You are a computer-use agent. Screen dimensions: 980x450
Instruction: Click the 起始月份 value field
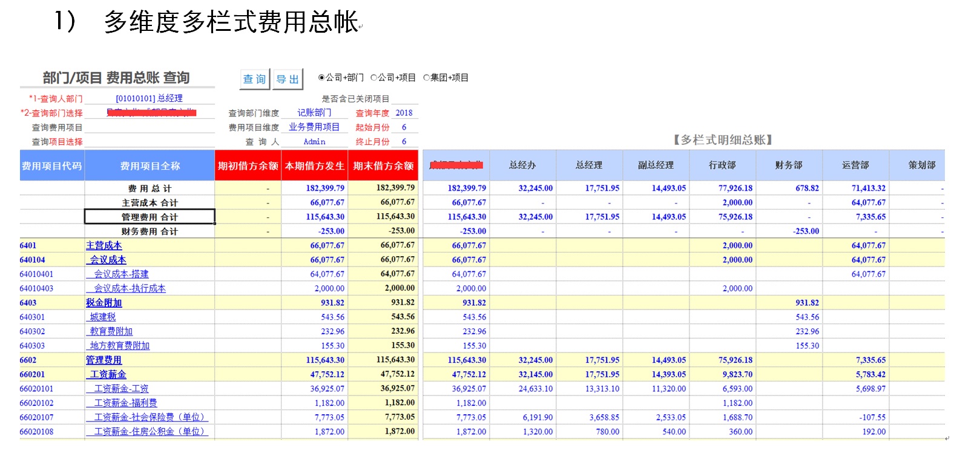click(x=404, y=127)
